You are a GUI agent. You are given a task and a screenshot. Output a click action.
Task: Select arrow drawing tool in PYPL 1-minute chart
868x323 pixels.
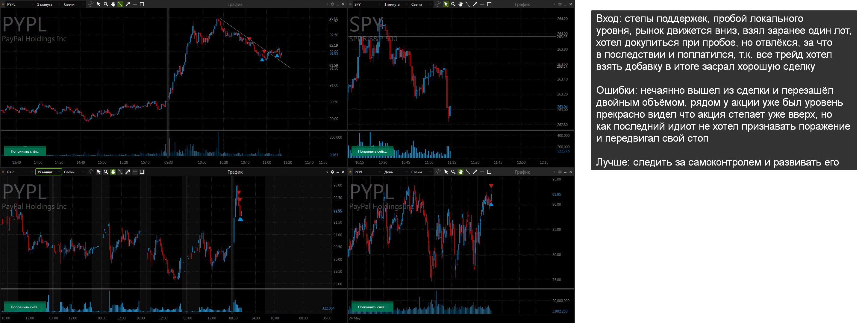point(128,4)
